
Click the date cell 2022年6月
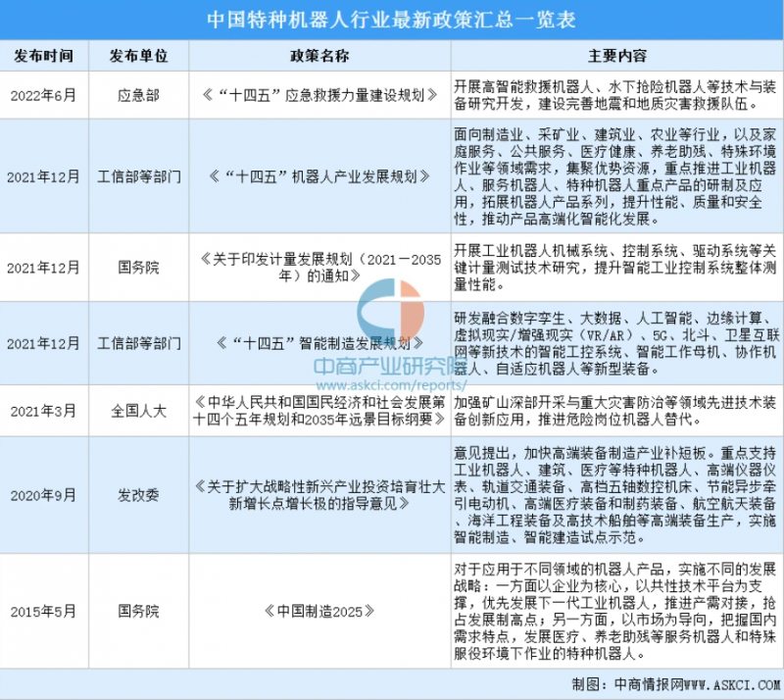[43, 95]
